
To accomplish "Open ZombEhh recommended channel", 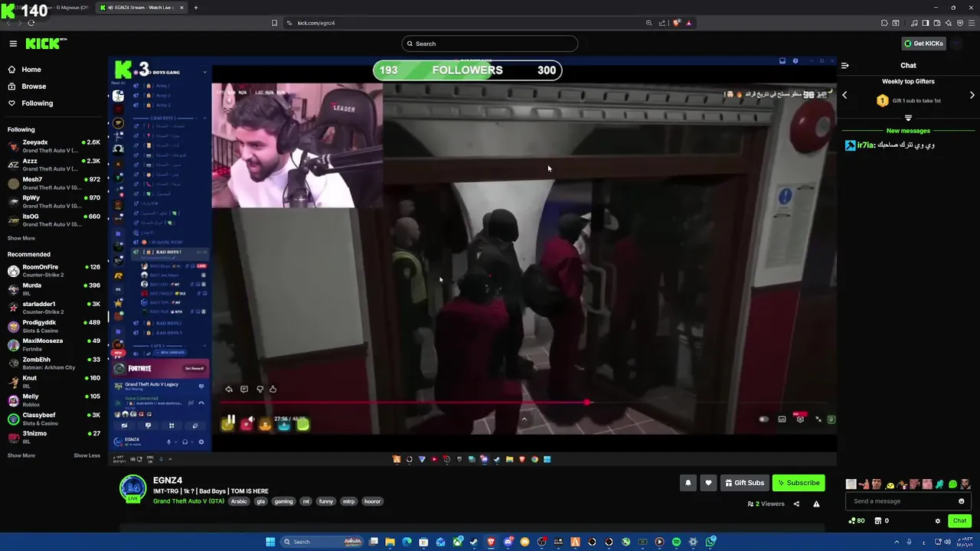I will 54,363.
